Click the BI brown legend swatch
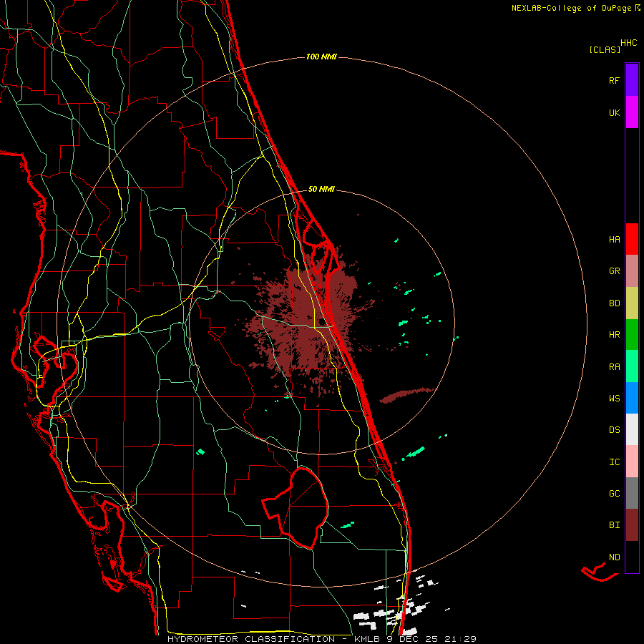The image size is (644, 644). (632, 525)
